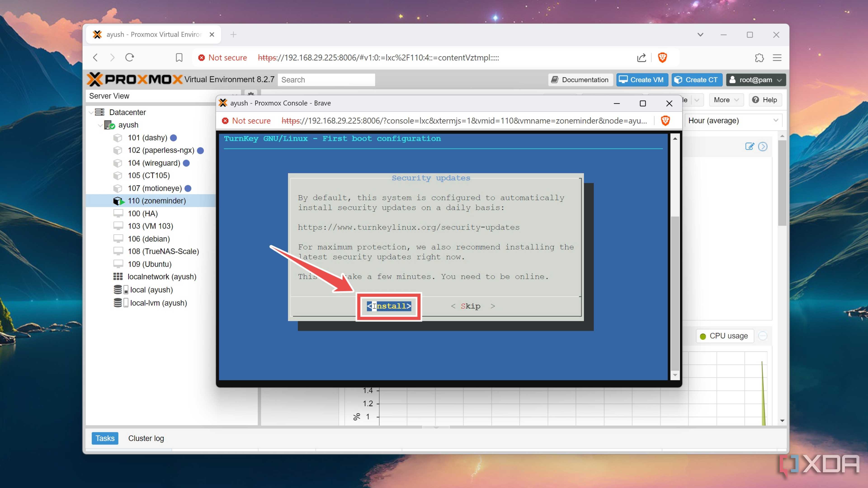The height and width of the screenshot is (488, 868).
Task: Choose Install in the security updates dialog
Action: coord(389,306)
